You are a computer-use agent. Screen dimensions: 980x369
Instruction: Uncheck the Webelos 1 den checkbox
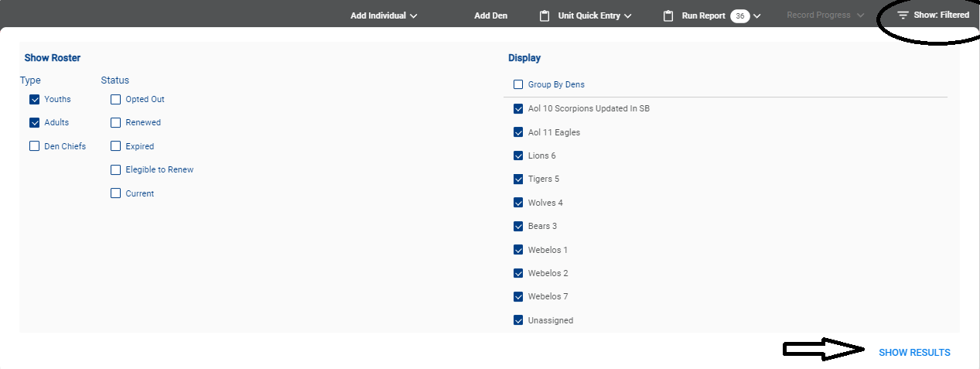(518, 250)
